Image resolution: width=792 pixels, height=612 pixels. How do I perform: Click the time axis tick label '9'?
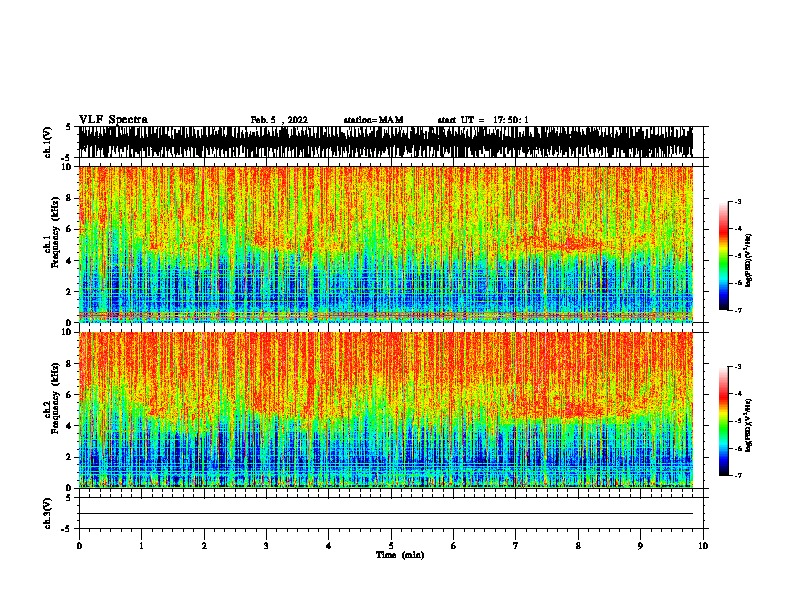[x=640, y=546]
